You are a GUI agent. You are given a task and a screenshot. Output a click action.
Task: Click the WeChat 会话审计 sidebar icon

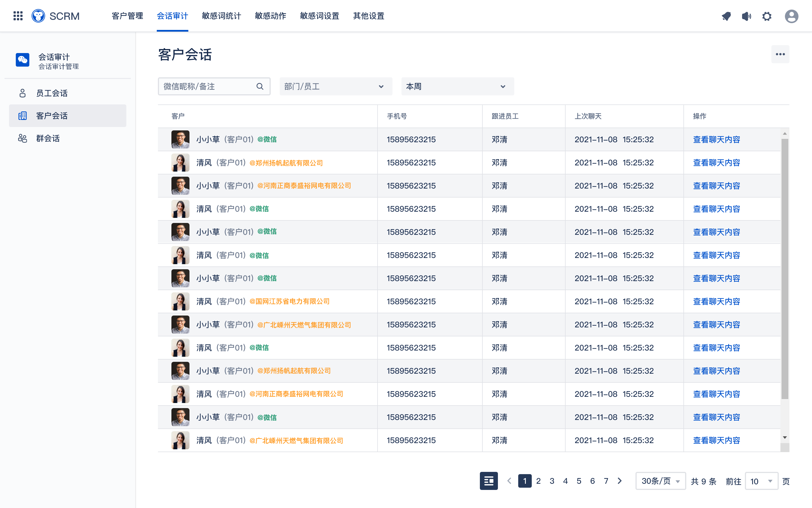click(x=23, y=60)
